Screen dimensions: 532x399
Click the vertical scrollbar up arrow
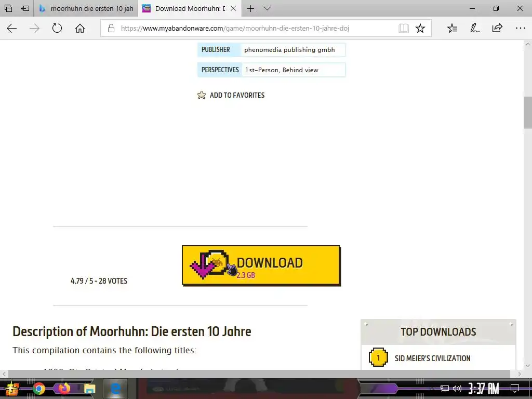pos(528,44)
